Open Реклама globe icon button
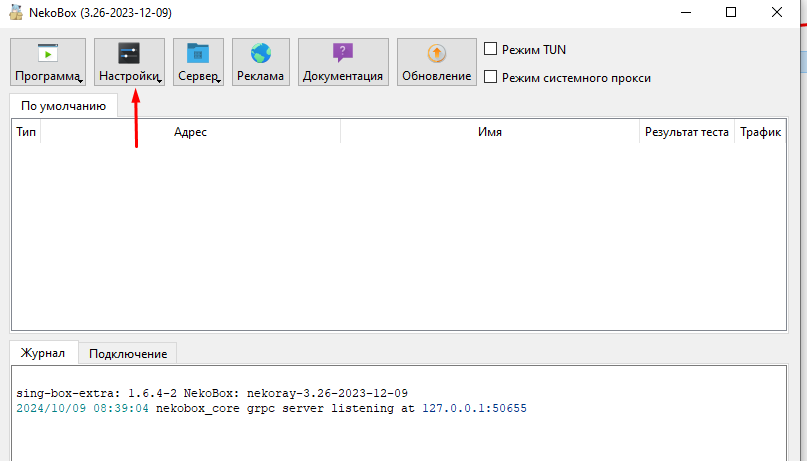Image resolution: width=807 pixels, height=461 pixels. [x=261, y=54]
